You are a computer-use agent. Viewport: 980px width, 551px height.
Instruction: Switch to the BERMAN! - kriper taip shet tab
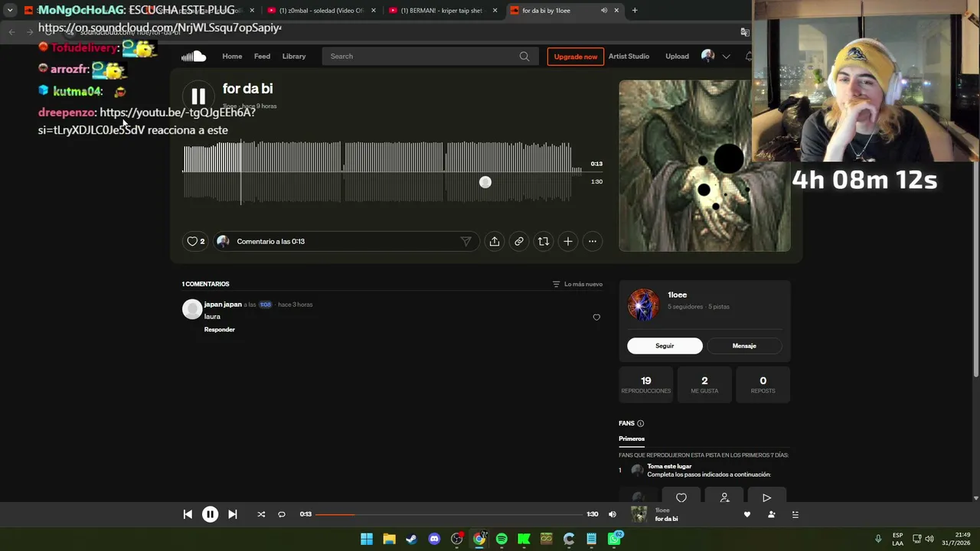(443, 11)
